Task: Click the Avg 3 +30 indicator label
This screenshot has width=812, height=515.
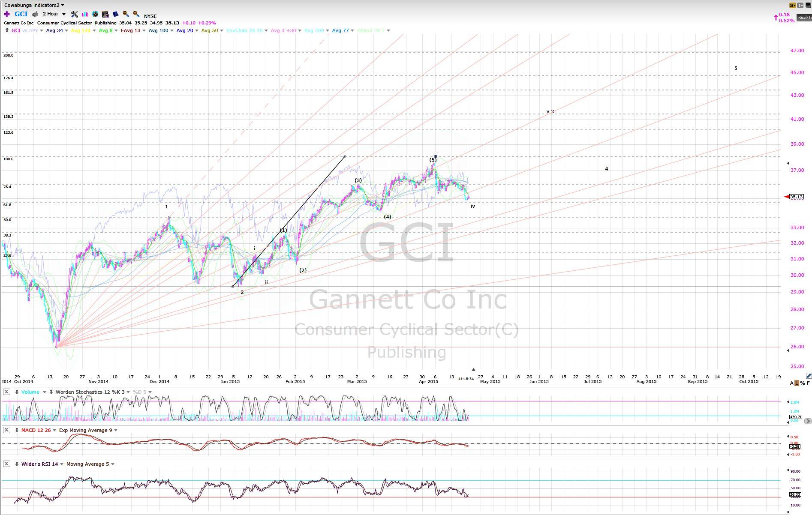Action: [x=283, y=30]
